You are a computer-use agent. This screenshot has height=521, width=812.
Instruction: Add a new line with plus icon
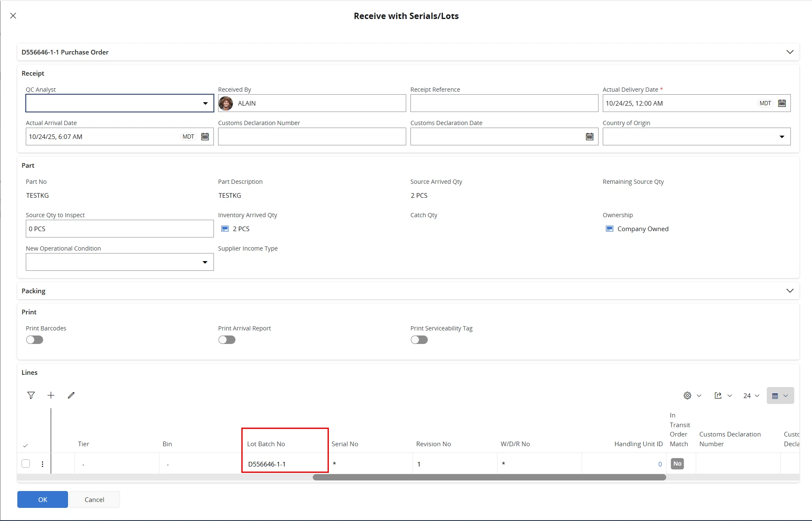[x=51, y=395]
